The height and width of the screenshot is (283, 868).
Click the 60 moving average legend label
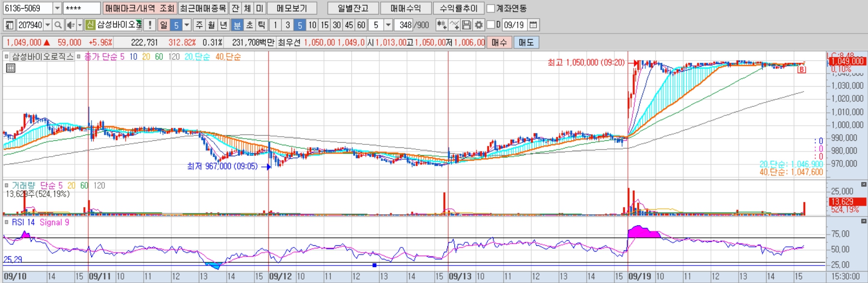click(x=159, y=57)
